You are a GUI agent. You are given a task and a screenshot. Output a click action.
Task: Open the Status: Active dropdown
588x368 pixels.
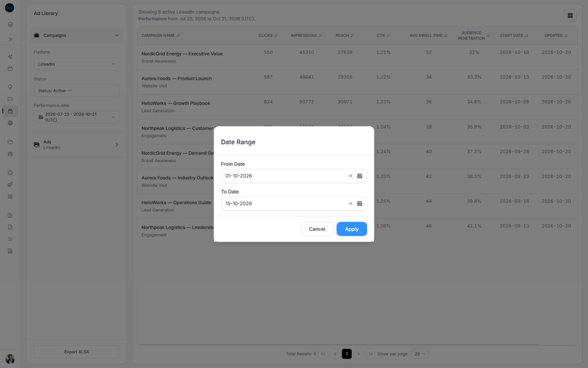pyautogui.click(x=77, y=91)
